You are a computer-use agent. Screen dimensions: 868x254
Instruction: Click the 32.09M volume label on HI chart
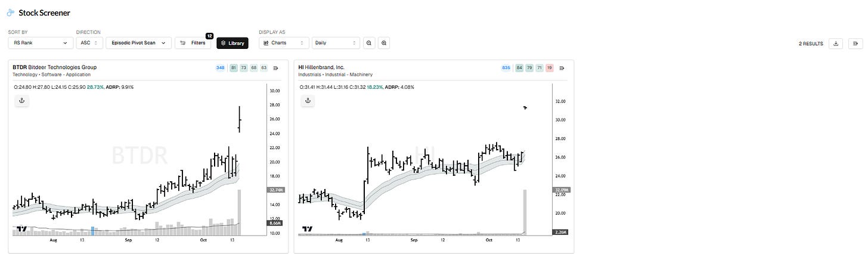click(x=562, y=190)
